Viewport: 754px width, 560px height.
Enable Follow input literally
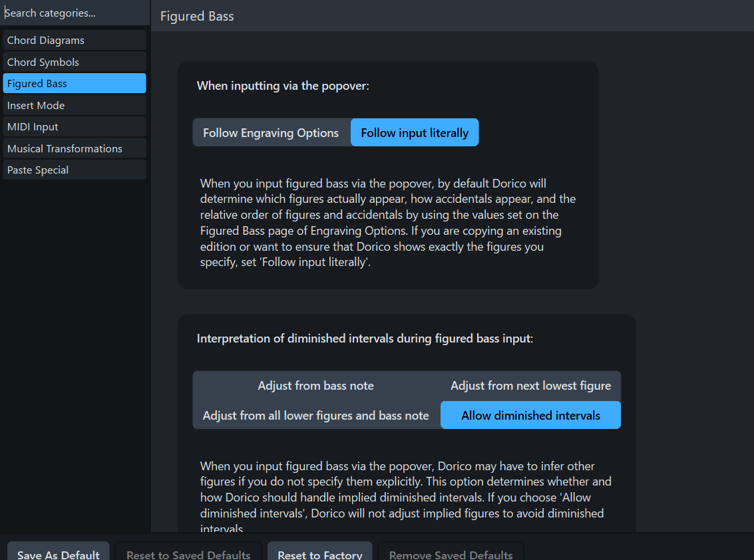pyautogui.click(x=415, y=133)
